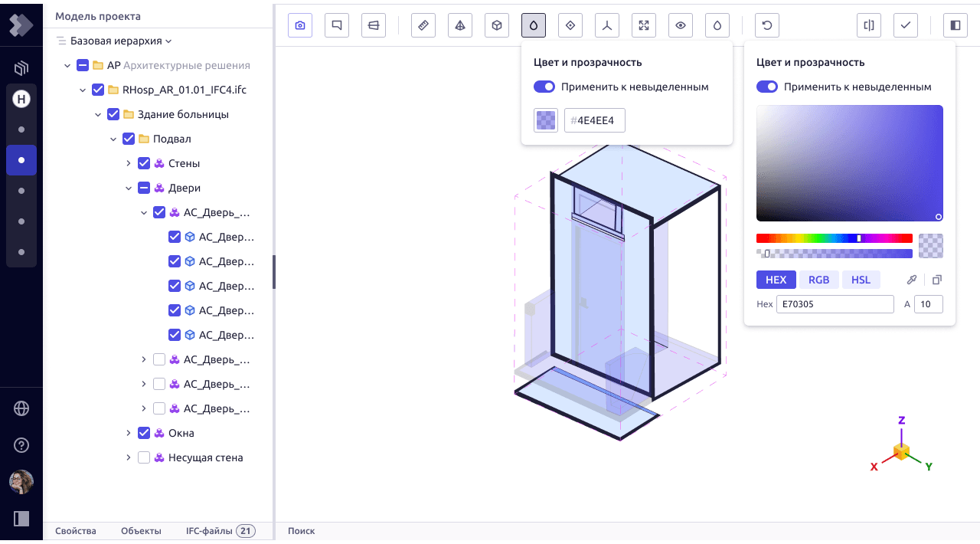Click the split compare view icon
Screen dimensions: 980x544
click(x=869, y=25)
